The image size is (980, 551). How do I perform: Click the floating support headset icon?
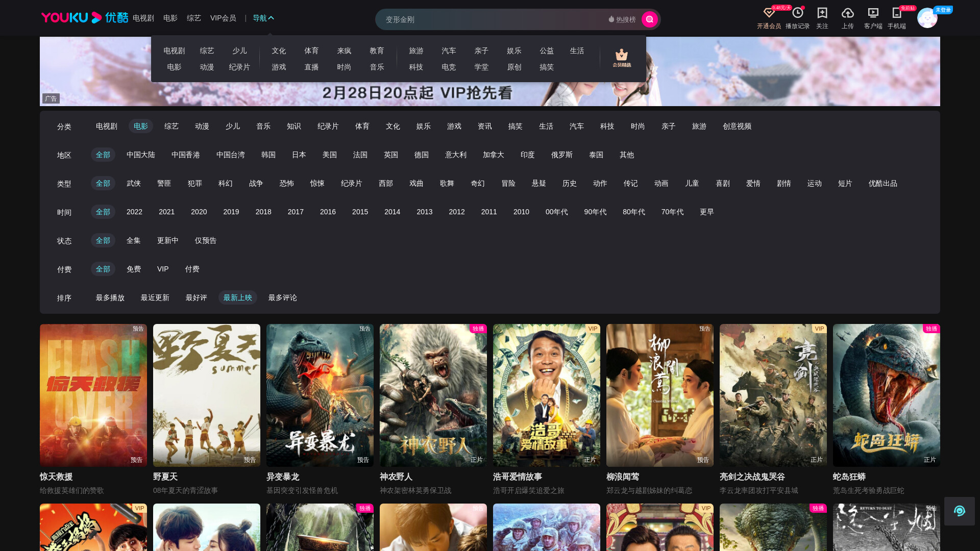tap(959, 511)
